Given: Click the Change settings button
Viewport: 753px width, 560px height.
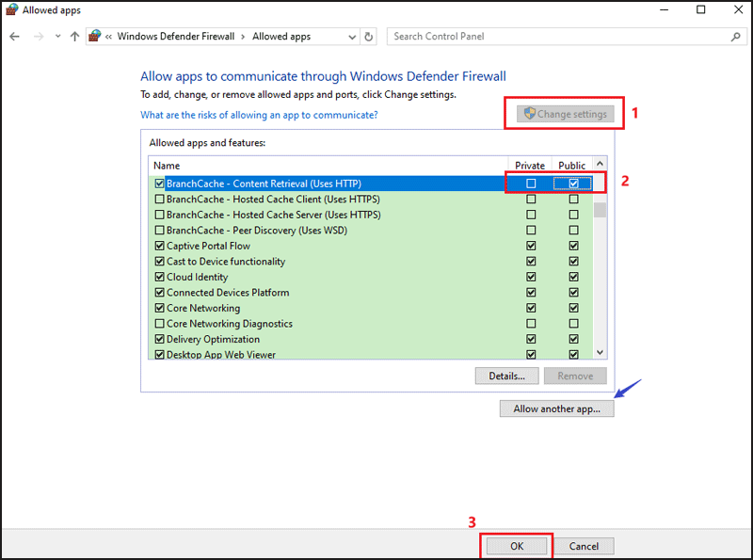Looking at the screenshot, I should click(566, 114).
